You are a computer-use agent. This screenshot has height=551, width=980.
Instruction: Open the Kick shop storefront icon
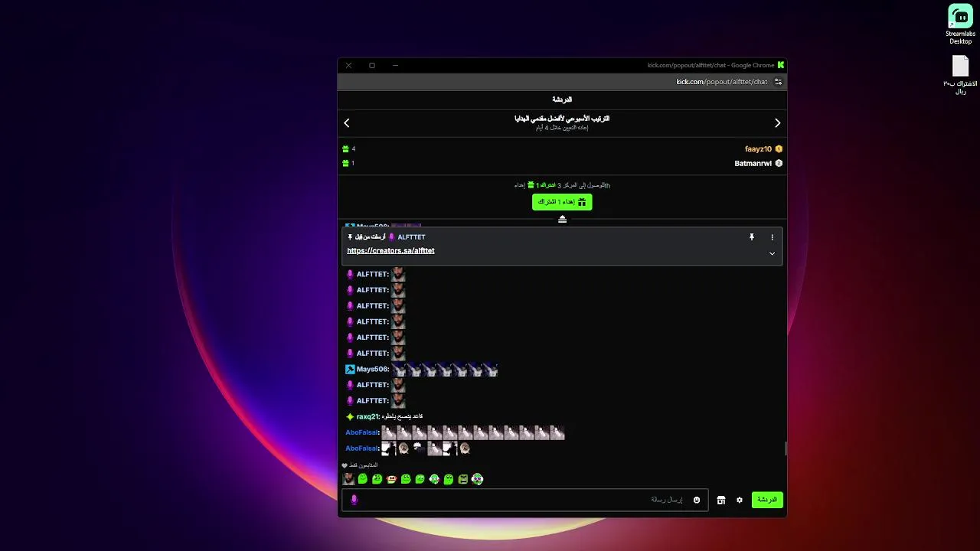721,500
